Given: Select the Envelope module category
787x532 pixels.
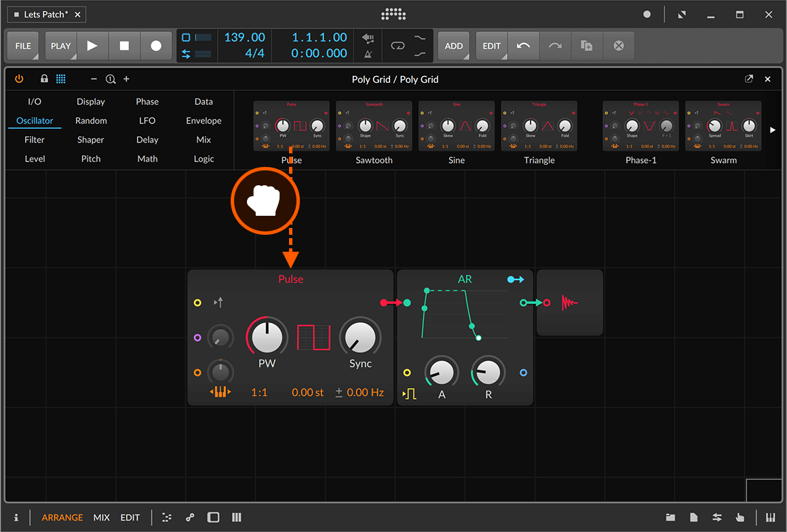Looking at the screenshot, I should click(x=204, y=121).
